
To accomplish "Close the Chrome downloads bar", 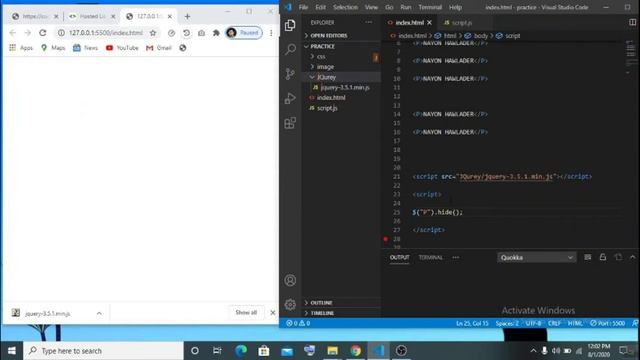I will (273, 313).
